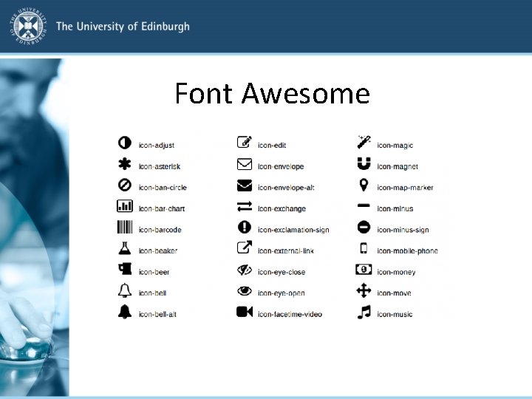Click the 'icon-asterisk' label
Screen dimensions: 532x399
click(x=160, y=166)
